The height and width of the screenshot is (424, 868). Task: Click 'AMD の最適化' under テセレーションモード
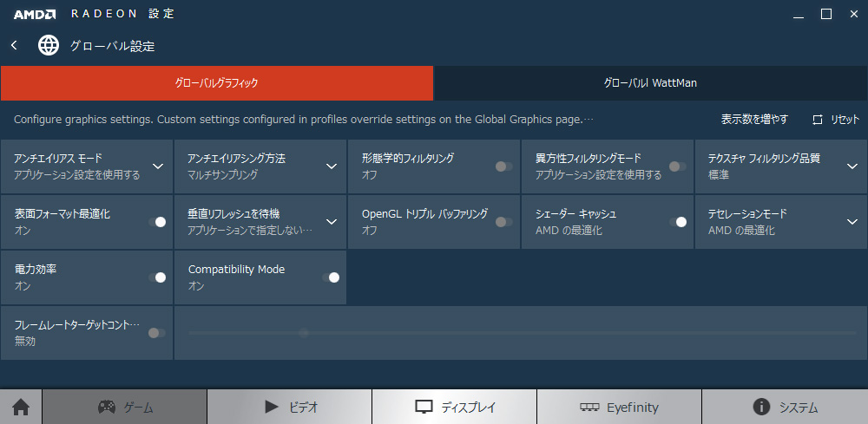(742, 231)
